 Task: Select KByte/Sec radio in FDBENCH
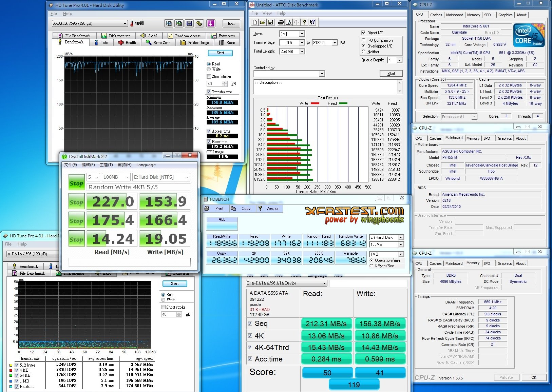[x=372, y=266]
